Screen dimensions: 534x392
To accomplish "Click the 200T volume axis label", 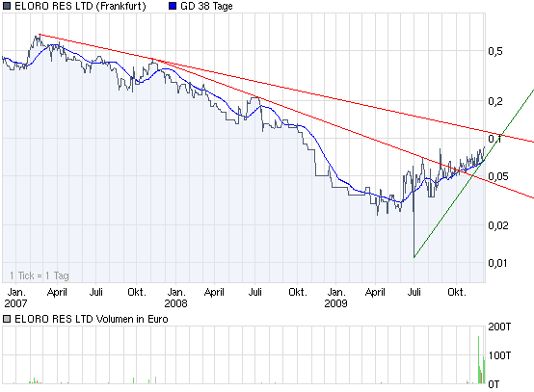I will click(x=499, y=327).
